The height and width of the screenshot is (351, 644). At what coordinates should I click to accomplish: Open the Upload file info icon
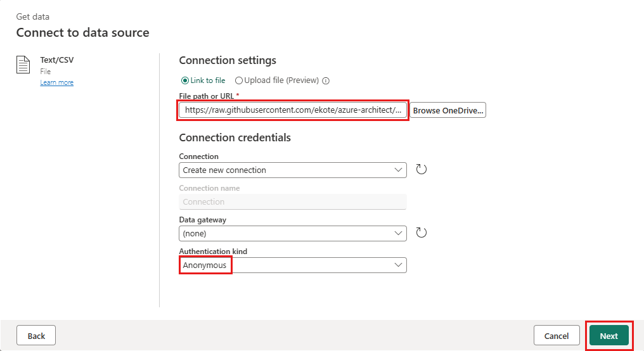326,81
